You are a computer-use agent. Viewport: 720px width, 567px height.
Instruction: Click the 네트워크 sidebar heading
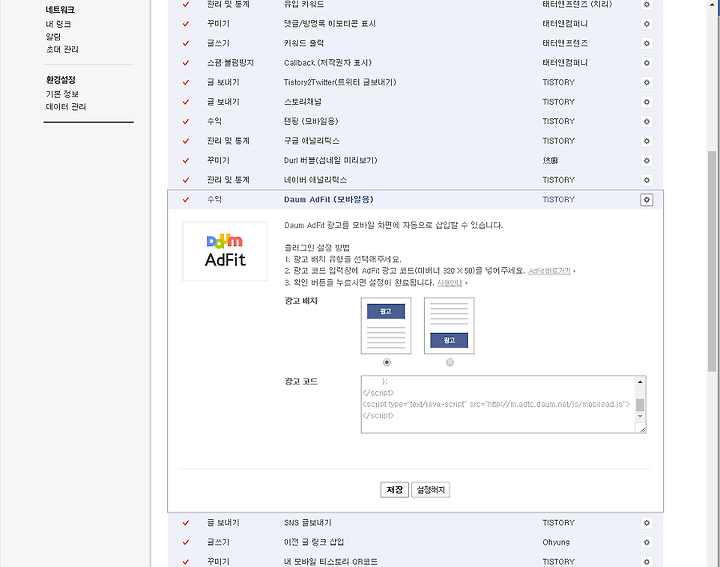pos(60,10)
